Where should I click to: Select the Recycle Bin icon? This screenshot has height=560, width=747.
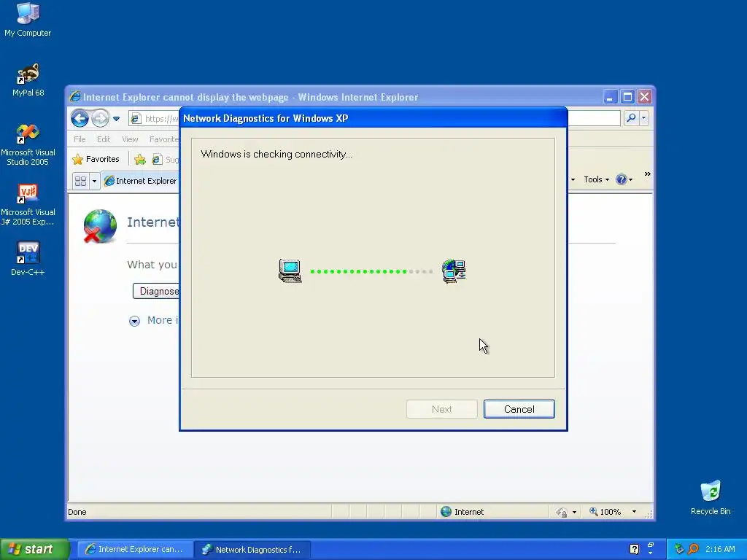[x=711, y=497]
